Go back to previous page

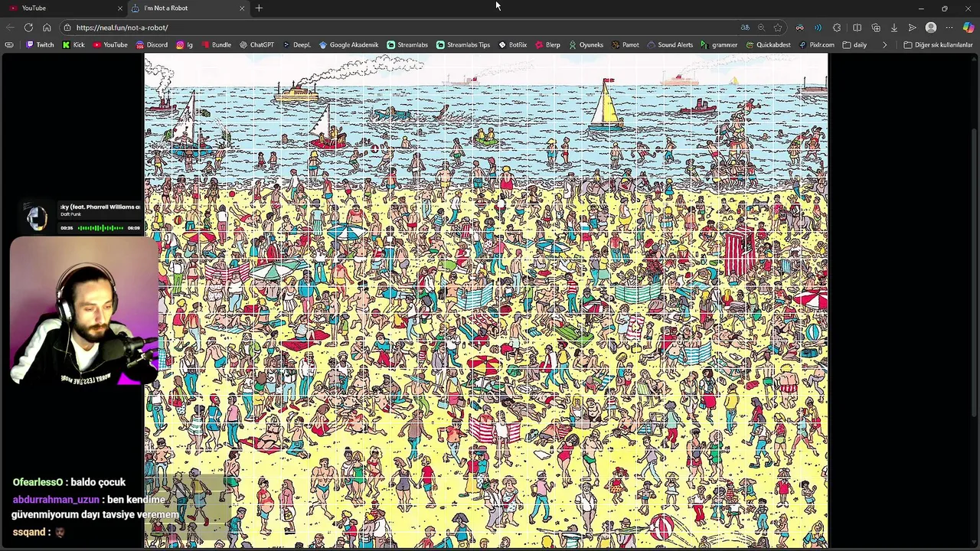pyautogui.click(x=10, y=28)
